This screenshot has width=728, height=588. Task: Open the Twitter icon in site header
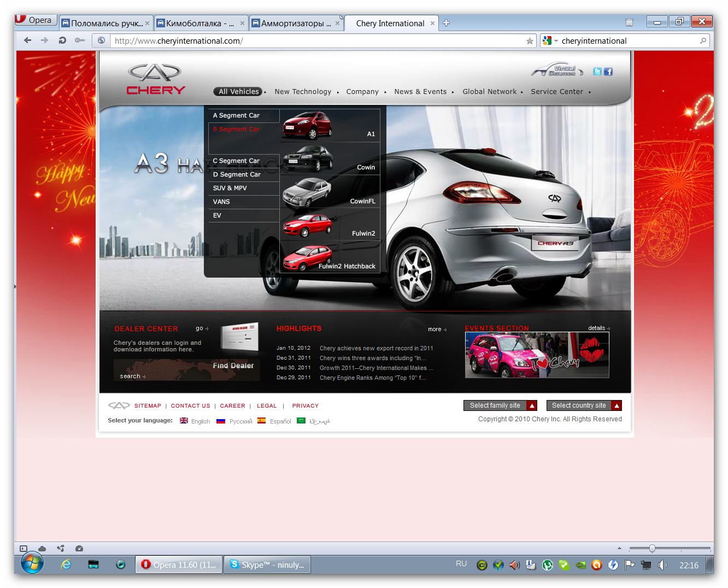[597, 72]
